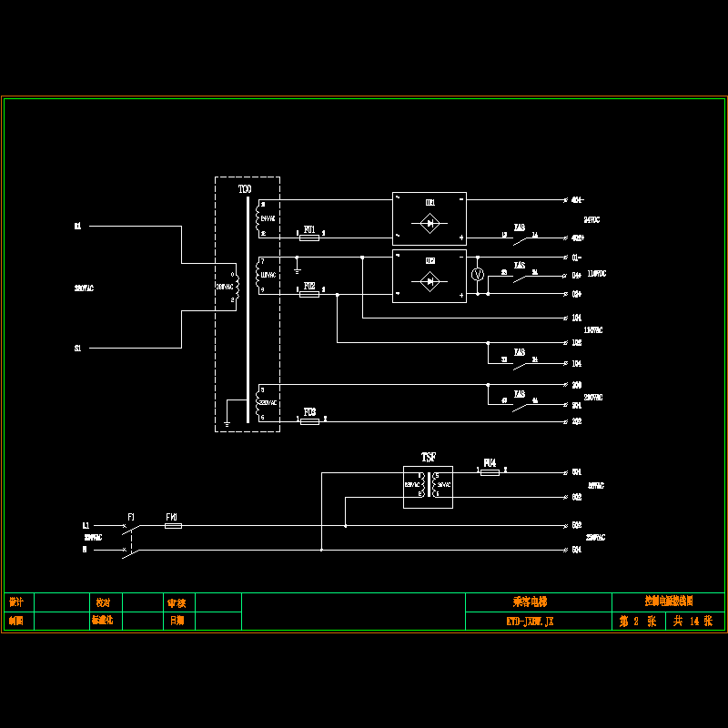Click the 380VAC primary winding coil inside TC0
This screenshot has width=728, height=728.
(x=237, y=287)
